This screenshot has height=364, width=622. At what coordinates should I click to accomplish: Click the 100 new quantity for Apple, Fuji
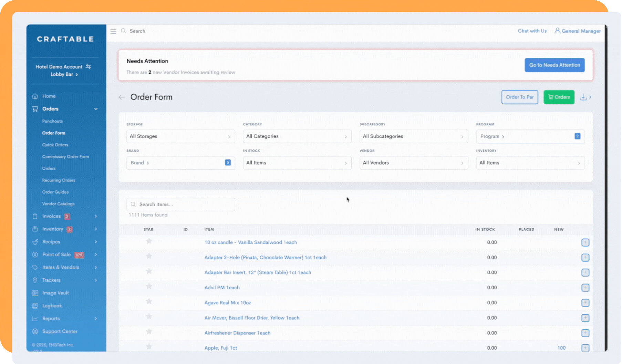click(x=561, y=348)
